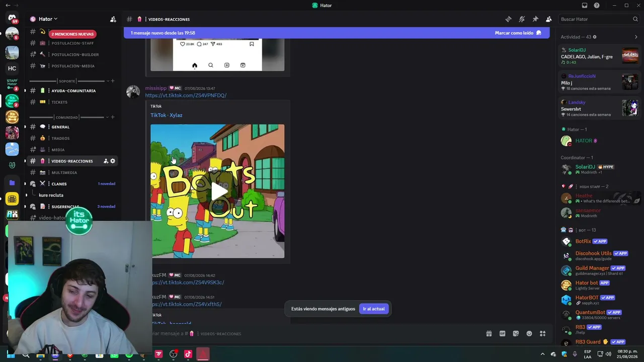The height and width of the screenshot is (362, 644).
Task: Go back with title bar arrow
Action: pos(8,6)
